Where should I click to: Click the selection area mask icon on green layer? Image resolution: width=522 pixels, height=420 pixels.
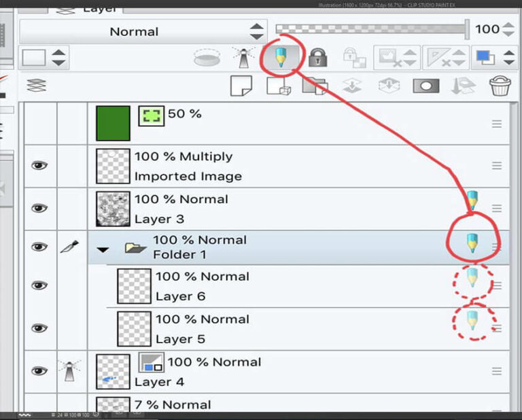point(152,116)
